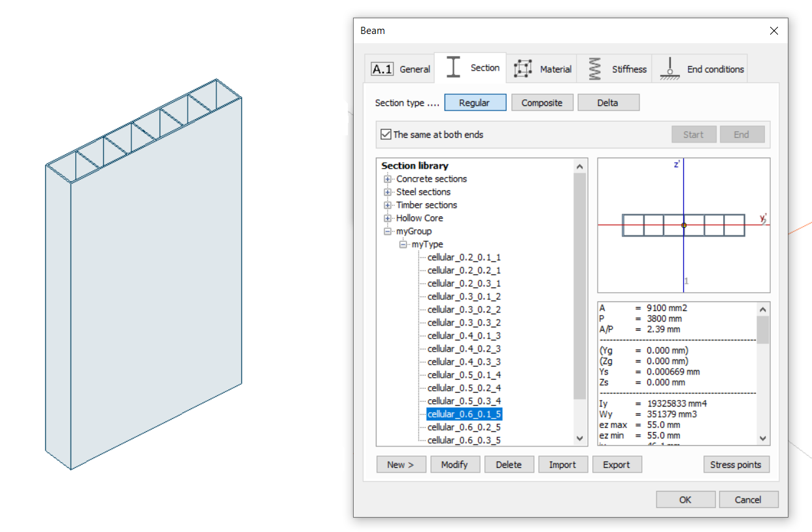Expand the Steel sections tree node
This screenshot has width=812, height=532.
pyautogui.click(x=388, y=192)
